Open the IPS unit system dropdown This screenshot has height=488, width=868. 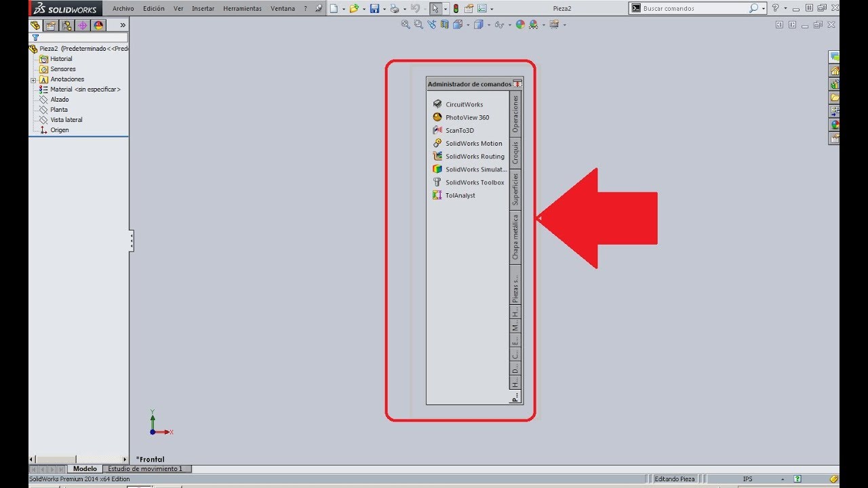pos(783,479)
